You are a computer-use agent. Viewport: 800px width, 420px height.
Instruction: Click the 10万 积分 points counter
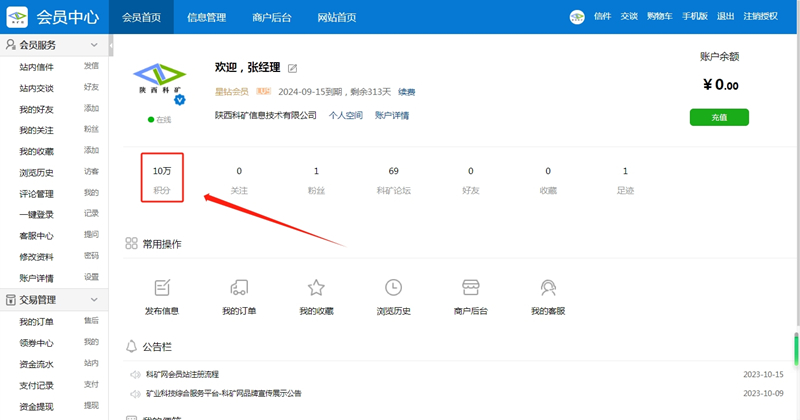coord(162,179)
